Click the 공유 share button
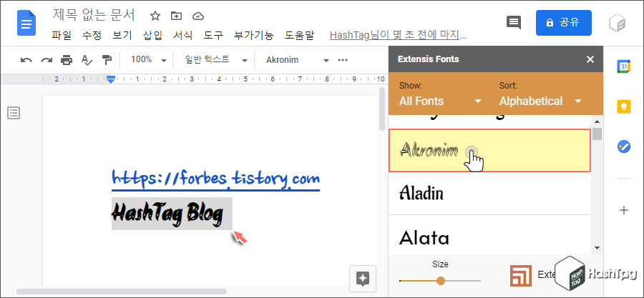 564,23
